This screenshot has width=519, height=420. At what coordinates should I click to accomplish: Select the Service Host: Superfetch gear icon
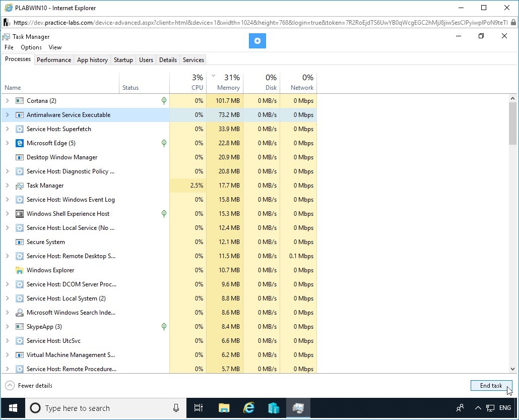tap(20, 129)
